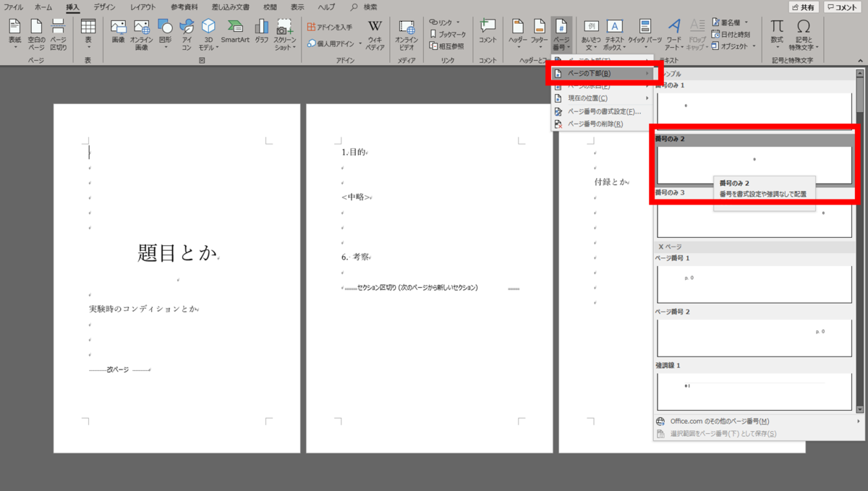The width and height of the screenshot is (868, 491).
Task: Open the Design (デザイン) tab
Action: 104,7
